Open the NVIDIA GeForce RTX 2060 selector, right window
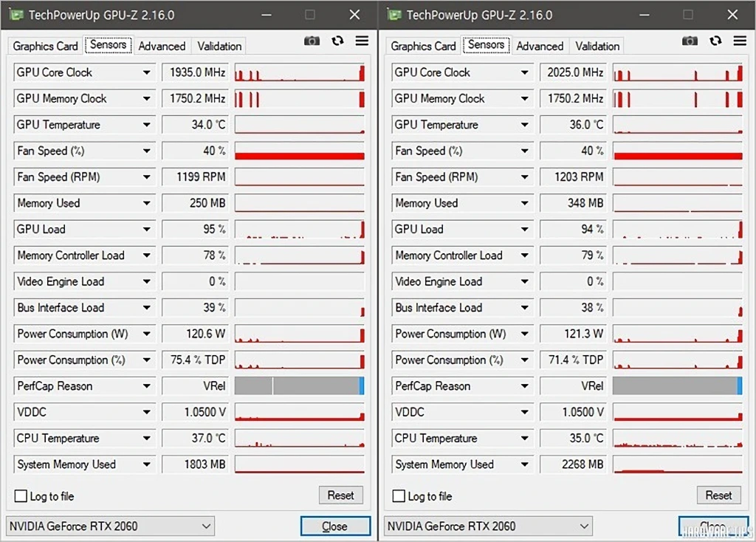This screenshot has height=542, width=756. [x=489, y=526]
